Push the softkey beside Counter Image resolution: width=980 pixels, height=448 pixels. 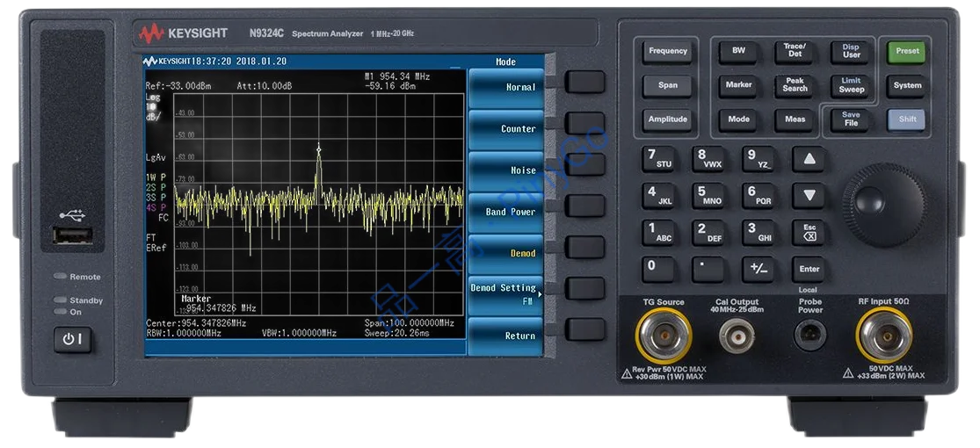[585, 123]
